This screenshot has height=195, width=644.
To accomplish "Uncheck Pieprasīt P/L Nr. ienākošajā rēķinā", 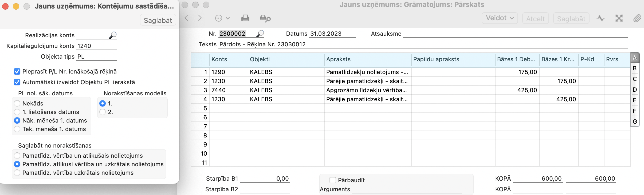I will (17, 71).
